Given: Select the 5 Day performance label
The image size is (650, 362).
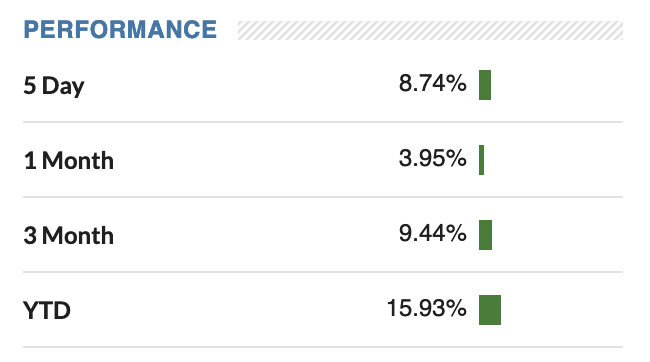Looking at the screenshot, I should coord(54,86).
